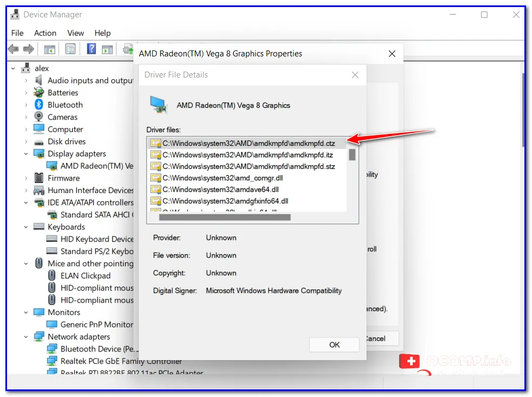Image resolution: width=532 pixels, height=397 pixels.
Task: Select the Cameras category icon
Action: (39, 117)
